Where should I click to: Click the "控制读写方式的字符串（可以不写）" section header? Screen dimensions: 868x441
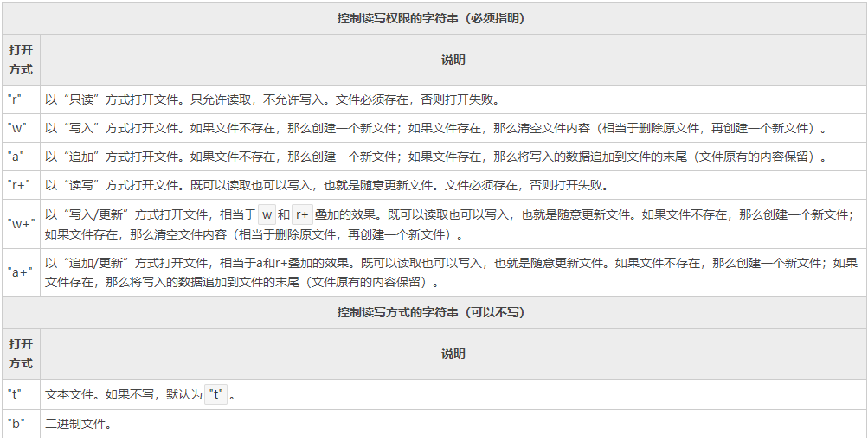434,312
